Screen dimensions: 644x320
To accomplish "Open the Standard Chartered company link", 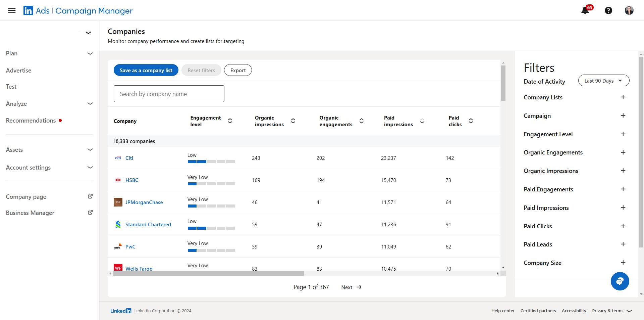I will tap(148, 224).
